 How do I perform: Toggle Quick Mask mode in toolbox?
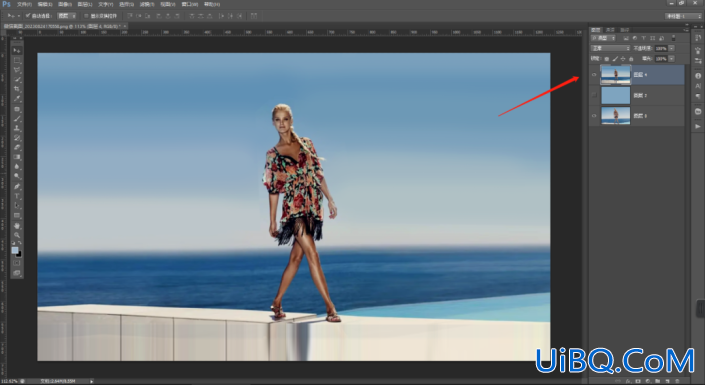coord(17,263)
